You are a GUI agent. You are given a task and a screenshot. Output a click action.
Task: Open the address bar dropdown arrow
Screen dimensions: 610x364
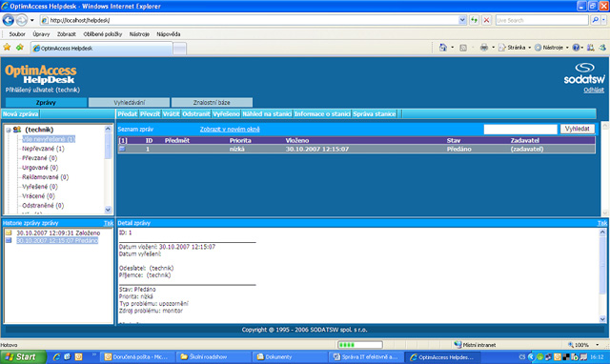(x=461, y=20)
